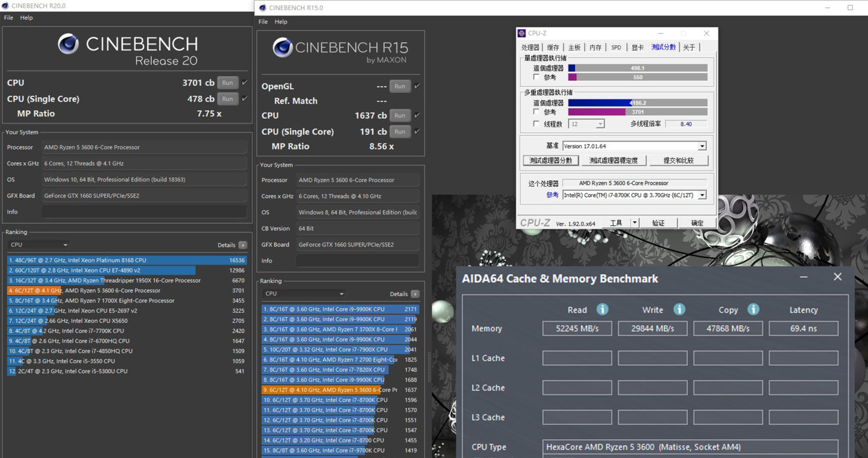
Task: Toggle the checkmark beside R15 OpenGL Run
Action: click(417, 86)
